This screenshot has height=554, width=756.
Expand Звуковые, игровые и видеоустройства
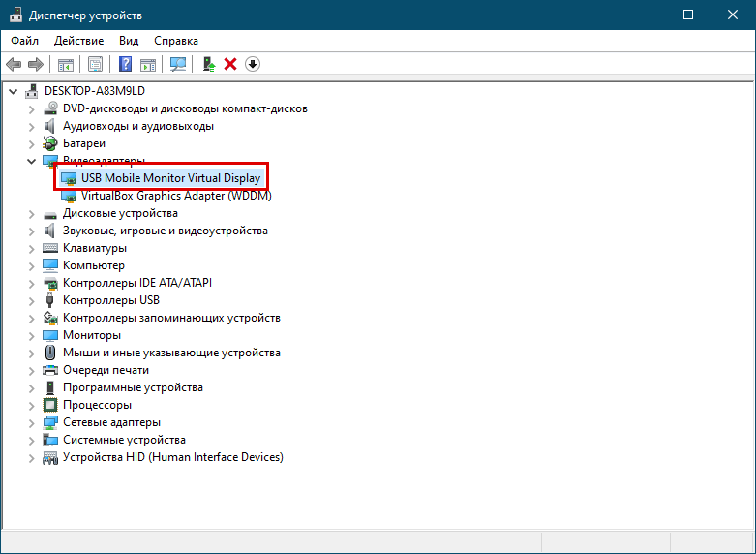tap(31, 231)
